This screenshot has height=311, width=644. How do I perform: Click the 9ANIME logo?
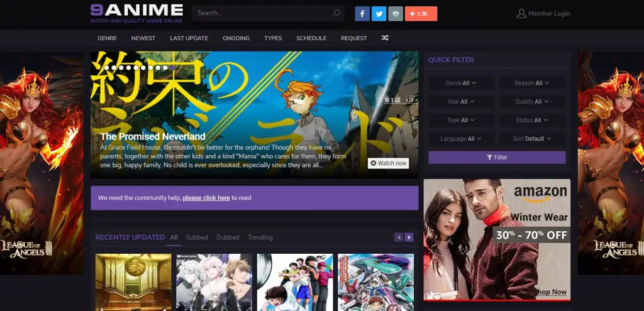click(x=136, y=13)
